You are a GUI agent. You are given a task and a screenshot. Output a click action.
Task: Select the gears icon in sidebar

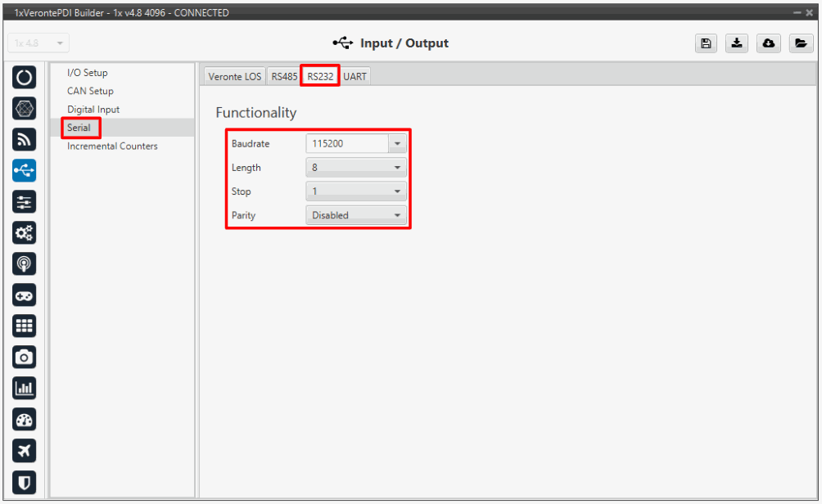click(25, 232)
